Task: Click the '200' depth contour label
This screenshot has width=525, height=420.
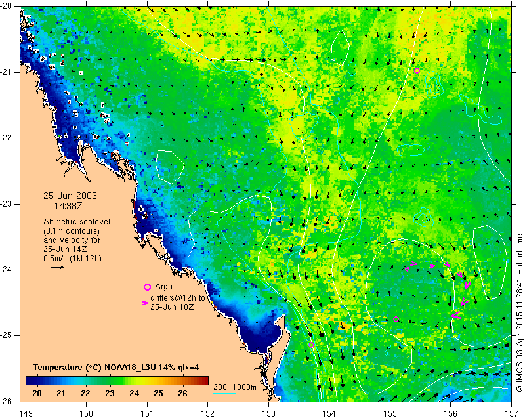Action: pos(220,387)
